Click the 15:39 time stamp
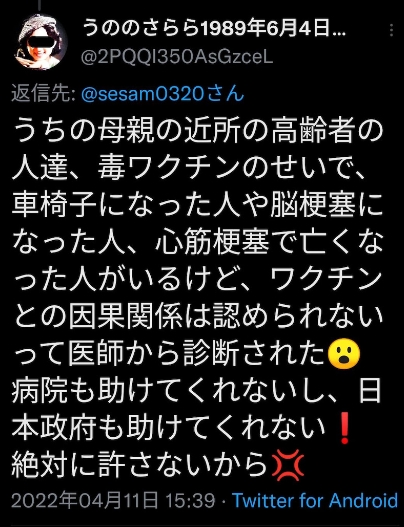 (191, 500)
